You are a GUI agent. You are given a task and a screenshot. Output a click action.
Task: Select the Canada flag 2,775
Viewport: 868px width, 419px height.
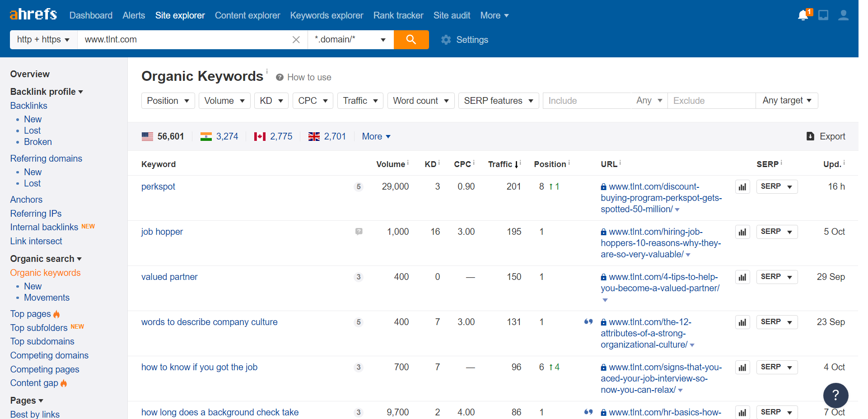tap(273, 136)
